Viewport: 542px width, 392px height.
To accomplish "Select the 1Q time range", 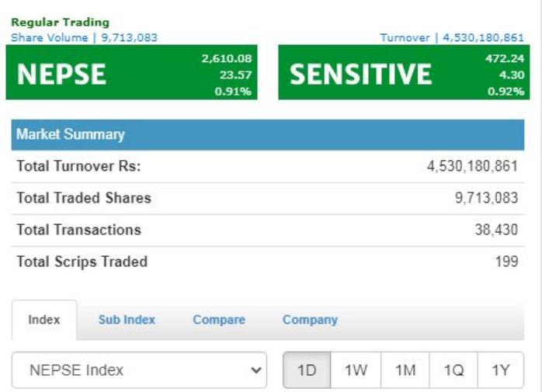I will pyautogui.click(x=453, y=370).
